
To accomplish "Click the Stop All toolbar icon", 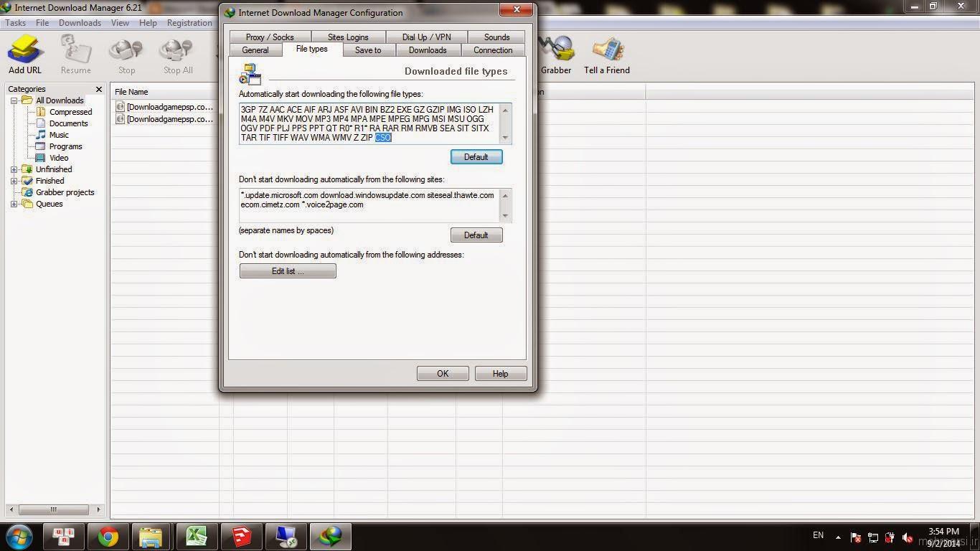I will pos(177,54).
